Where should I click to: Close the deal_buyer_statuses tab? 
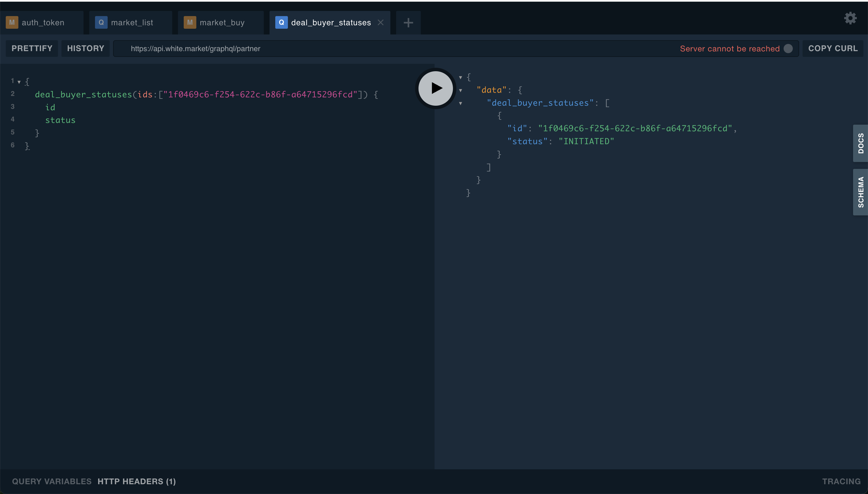(x=381, y=22)
